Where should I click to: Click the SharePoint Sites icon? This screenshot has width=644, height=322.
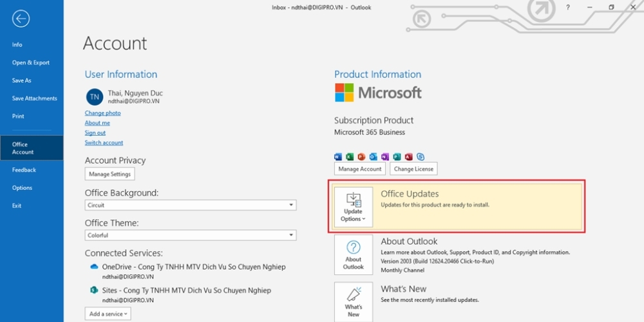coord(94,290)
